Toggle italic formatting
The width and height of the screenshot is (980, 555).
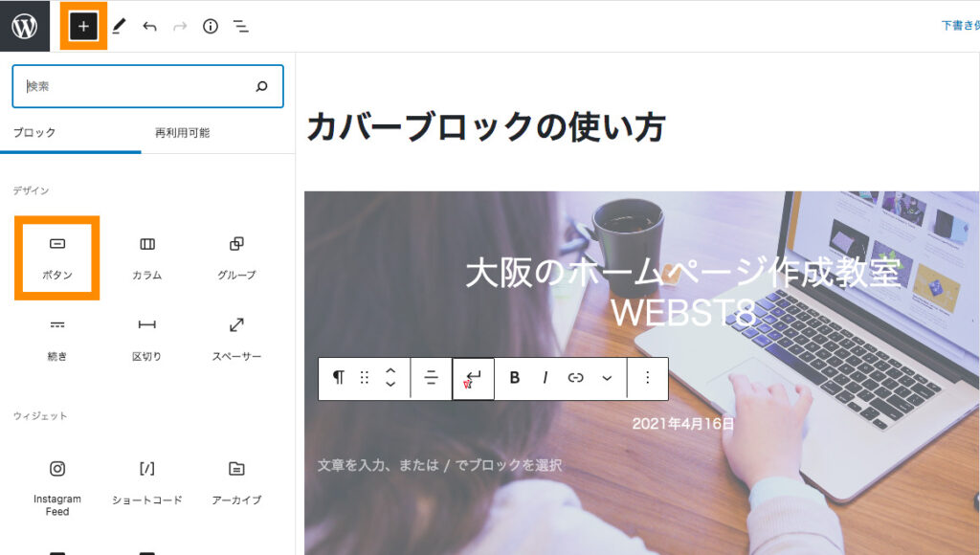(545, 378)
